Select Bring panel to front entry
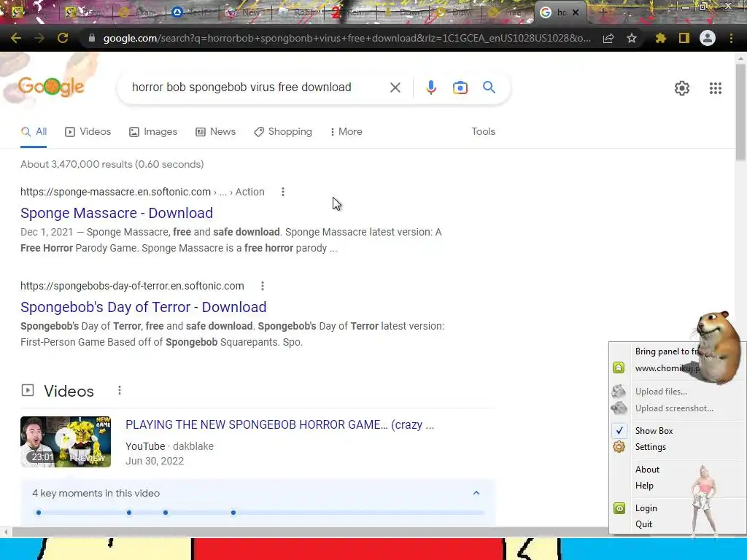The height and width of the screenshot is (560, 747). 665,351
